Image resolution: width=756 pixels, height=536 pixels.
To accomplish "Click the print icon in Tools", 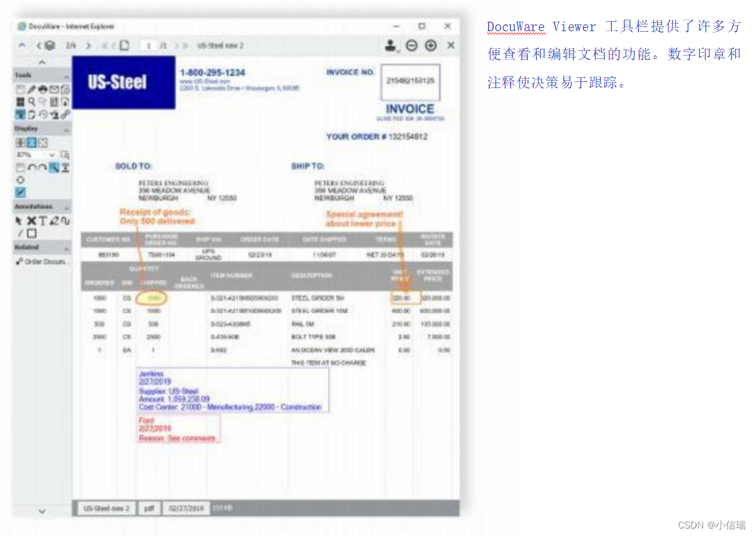I will click(x=43, y=89).
